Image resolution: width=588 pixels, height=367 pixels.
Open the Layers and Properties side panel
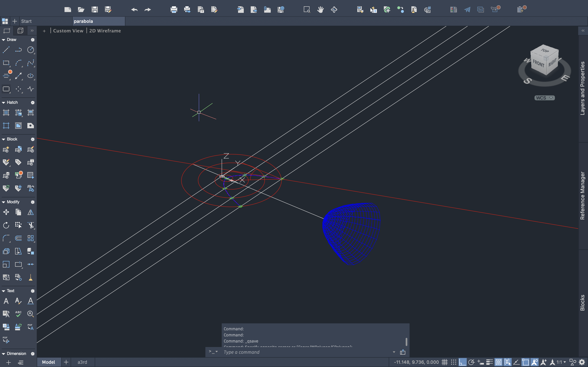coord(583,88)
